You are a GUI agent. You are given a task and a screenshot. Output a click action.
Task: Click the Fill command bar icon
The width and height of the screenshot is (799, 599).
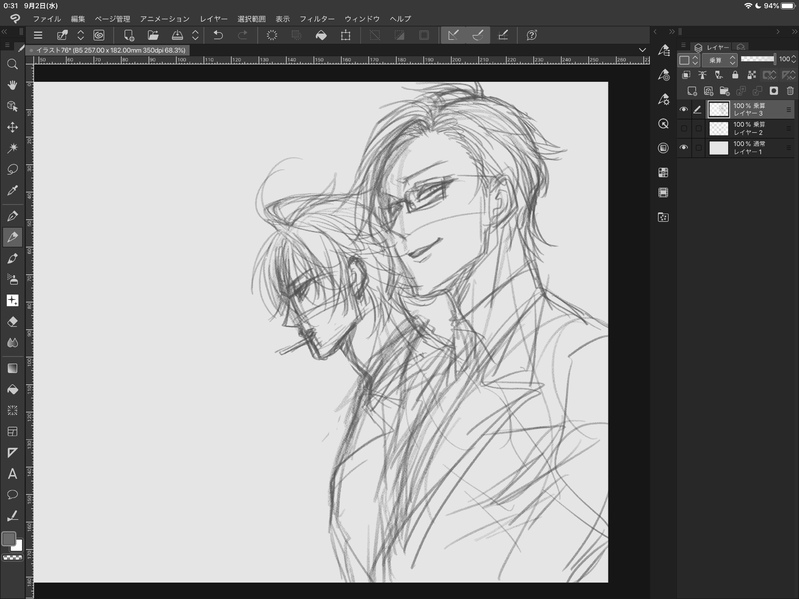click(x=321, y=35)
